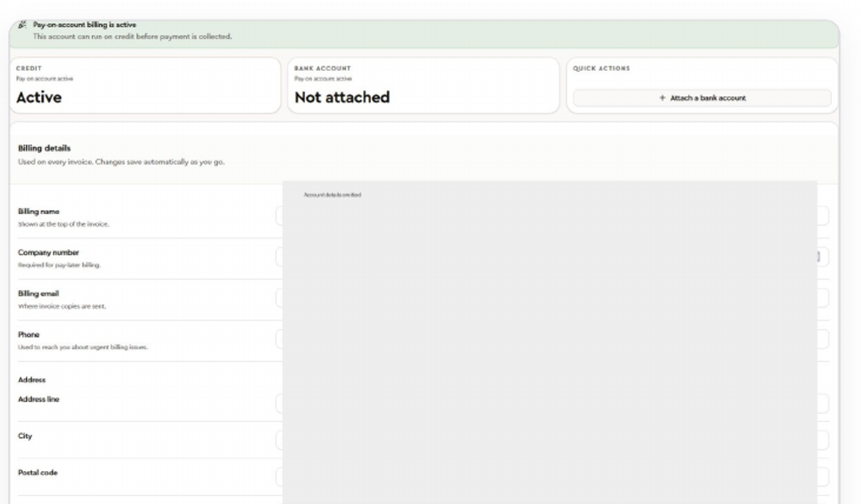Click the 'Billing email' field label
Screen dimensions: 861x504
point(39,293)
